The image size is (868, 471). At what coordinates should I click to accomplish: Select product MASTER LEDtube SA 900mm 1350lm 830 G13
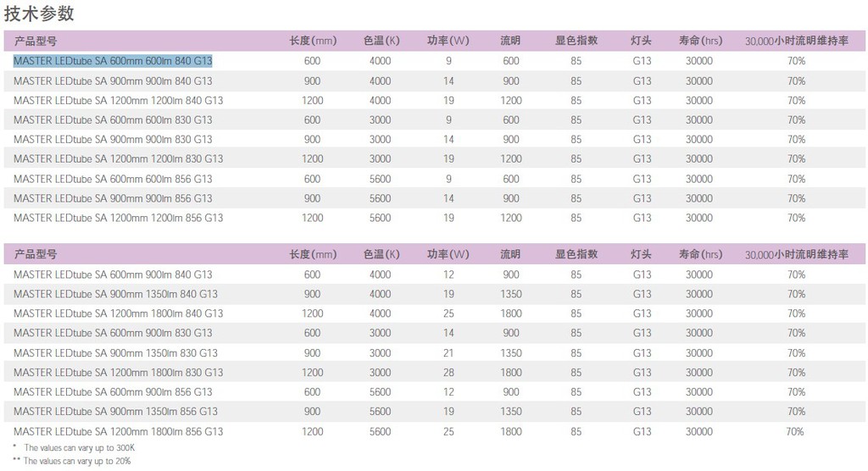pyautogui.click(x=115, y=353)
